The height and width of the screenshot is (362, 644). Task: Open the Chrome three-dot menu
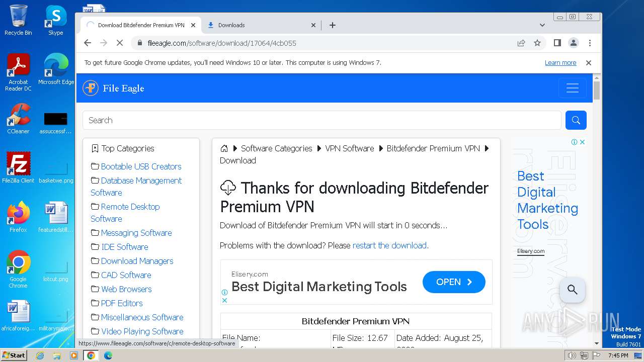(x=590, y=43)
